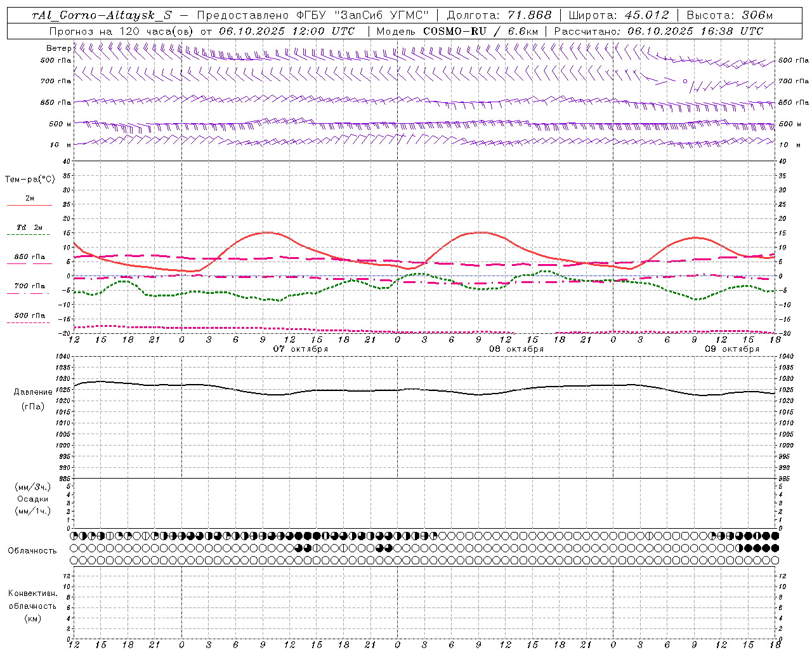Viewport: 812px width, 650px height.
Task: Click the 09 октября date label
Action: click(x=732, y=348)
